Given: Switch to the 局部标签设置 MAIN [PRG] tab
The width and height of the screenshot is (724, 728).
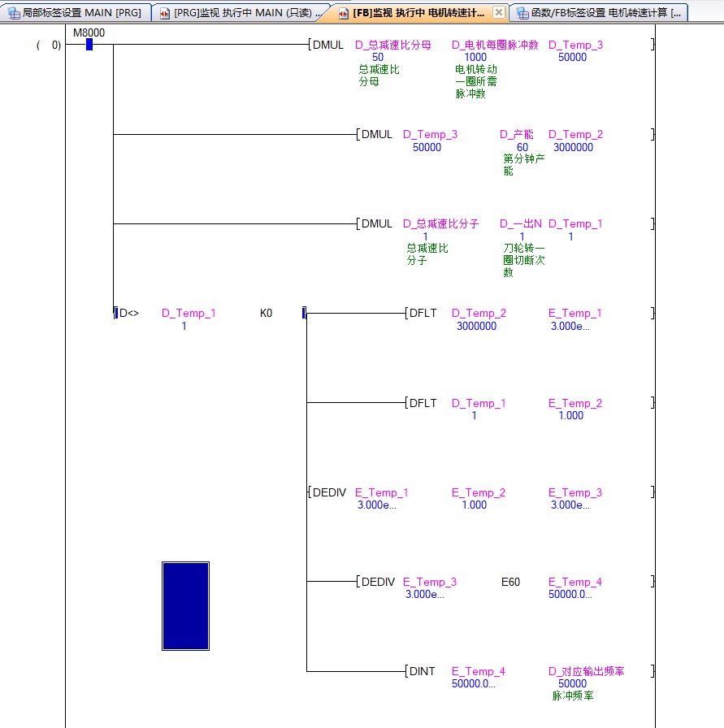Looking at the screenshot, I should pyautogui.click(x=81, y=13).
